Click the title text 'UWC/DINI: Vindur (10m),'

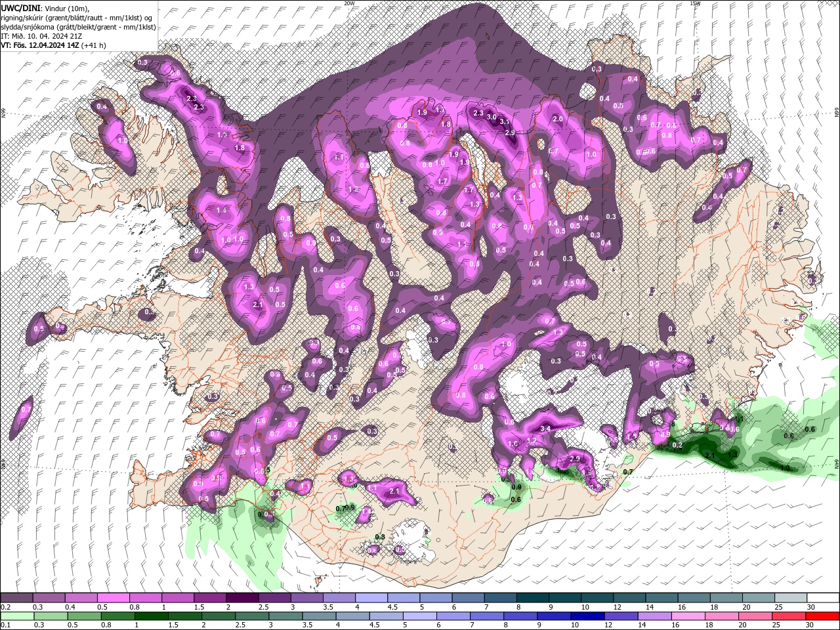click(45, 8)
